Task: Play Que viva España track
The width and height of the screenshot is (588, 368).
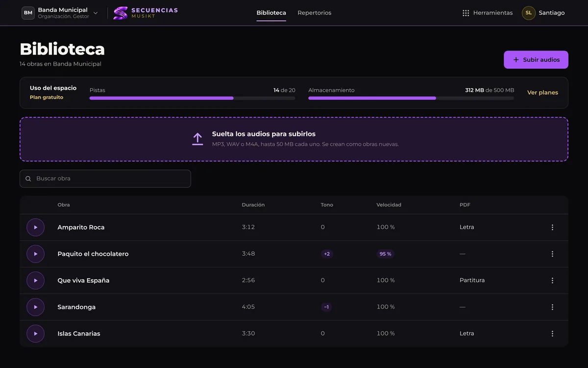Action: click(35, 280)
